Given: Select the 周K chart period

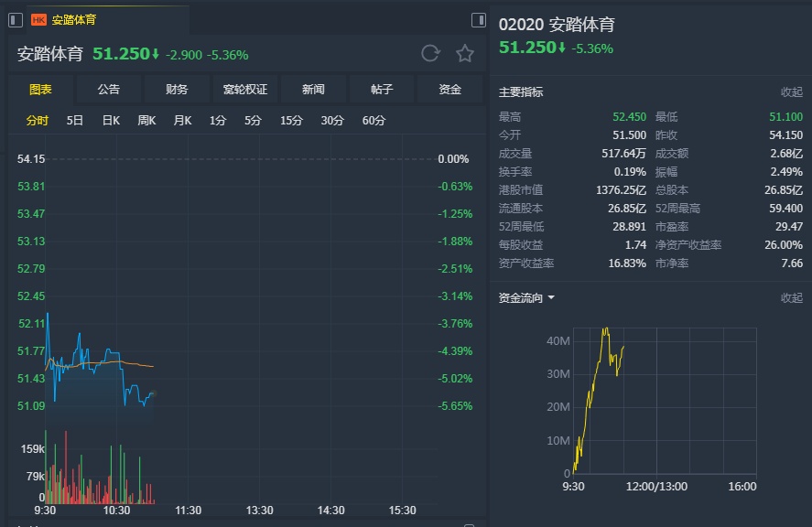Looking at the screenshot, I should tap(146, 121).
